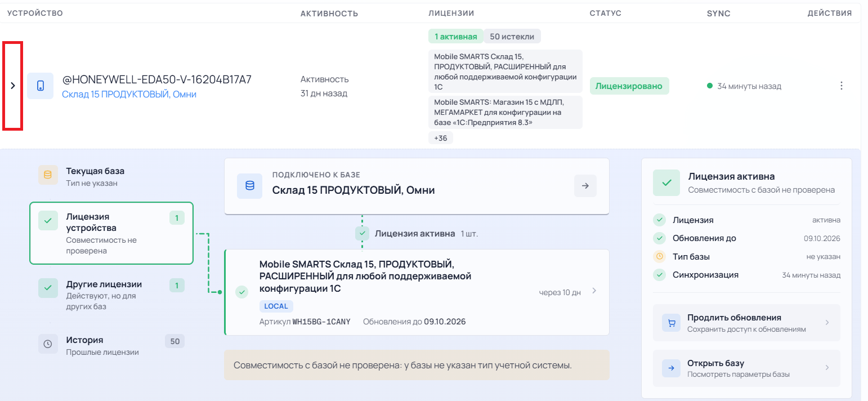This screenshot has width=868, height=401.
Task: Click the database icon in Подключено к базе card
Action: tap(249, 186)
